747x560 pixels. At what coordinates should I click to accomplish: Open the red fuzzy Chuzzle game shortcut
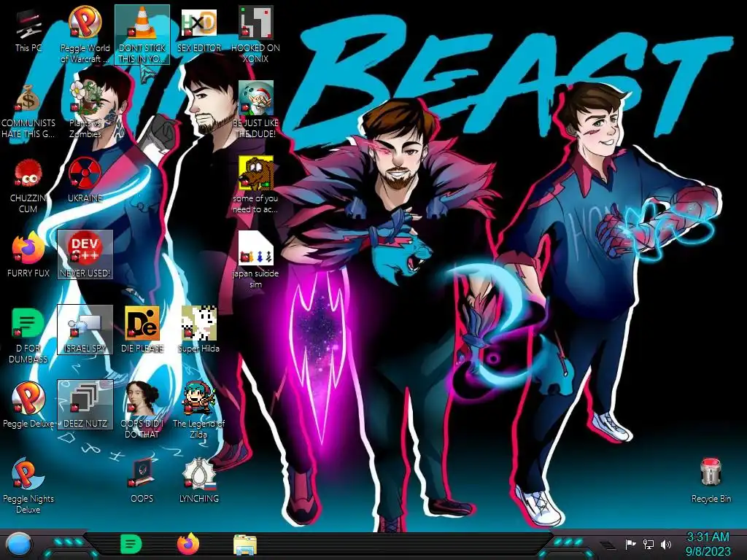(28, 184)
